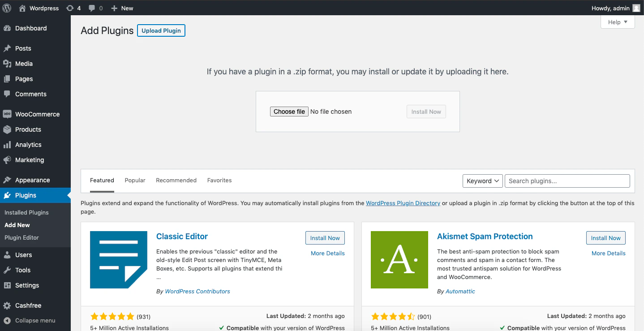Click the Settings sliders icon
This screenshot has height=331, width=644.
pos(7,285)
